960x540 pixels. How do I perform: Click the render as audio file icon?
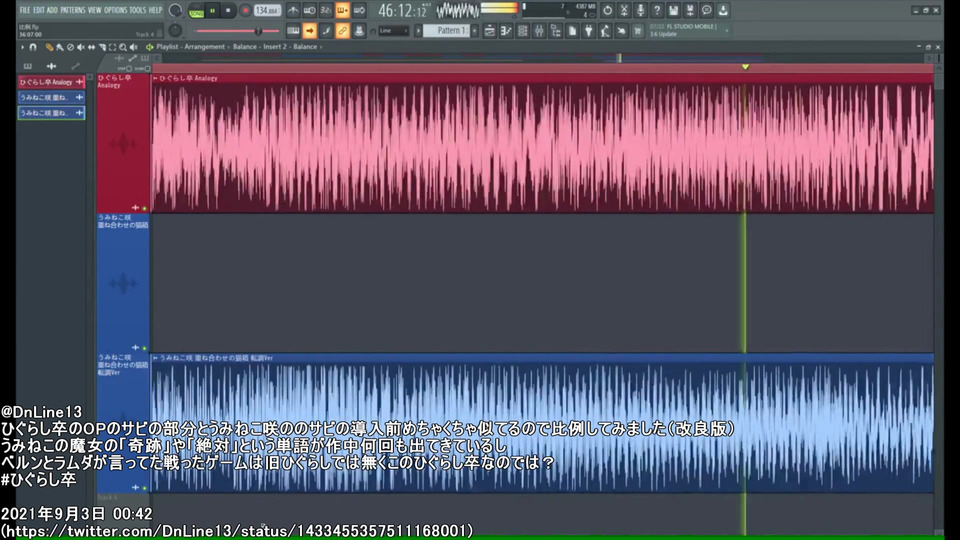tap(690, 10)
